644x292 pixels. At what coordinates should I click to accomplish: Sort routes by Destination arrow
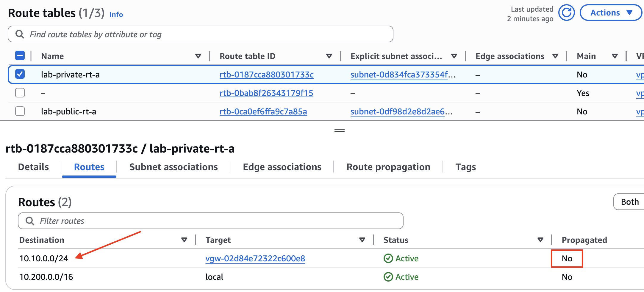pos(184,240)
